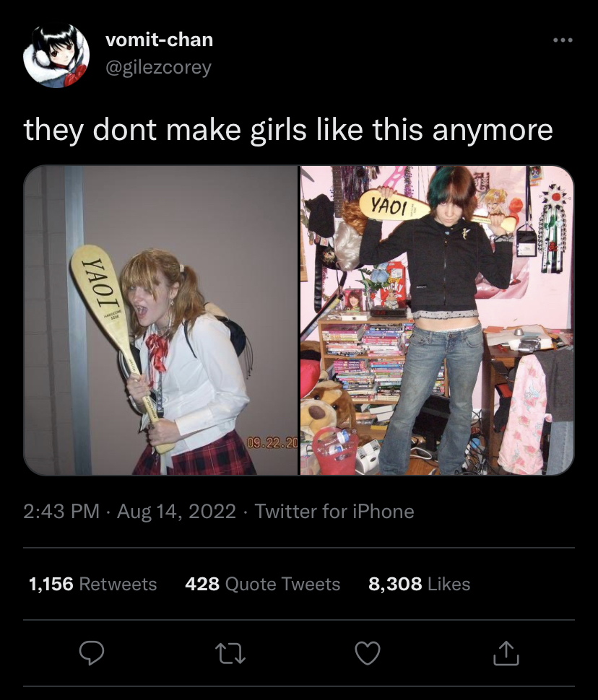Click the 09.22 date stamp on photo

pos(272,443)
